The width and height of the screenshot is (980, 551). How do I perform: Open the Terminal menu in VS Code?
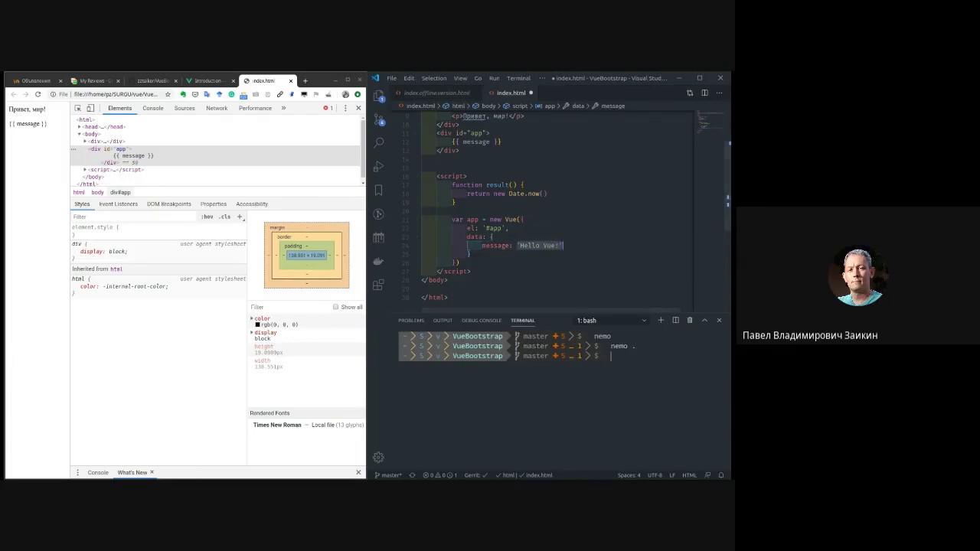pos(518,78)
